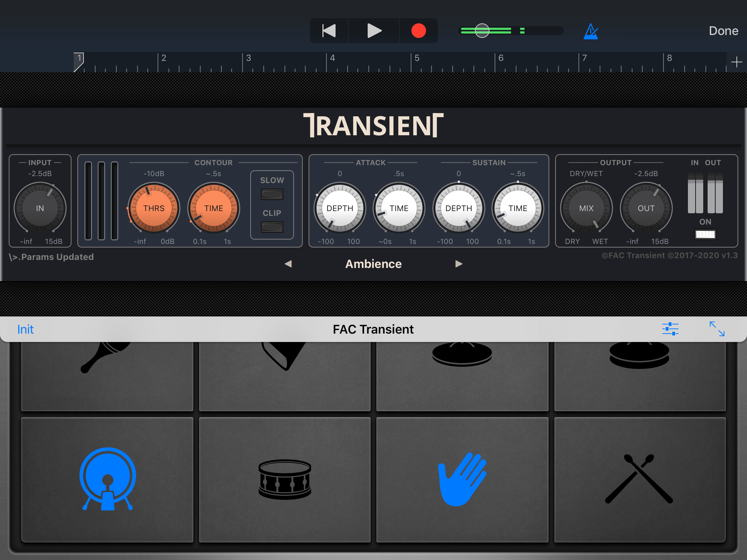
Task: Tap the kick drum pad
Action: coord(107,479)
